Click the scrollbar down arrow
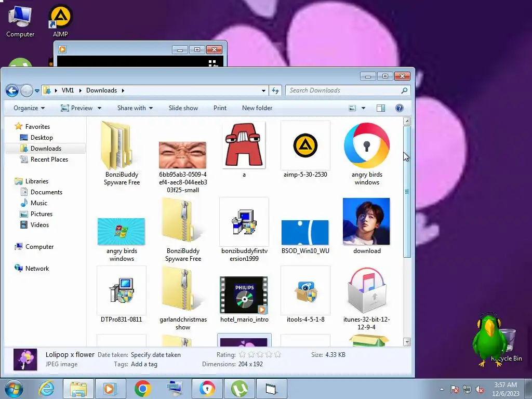532x399 pixels. (407, 342)
